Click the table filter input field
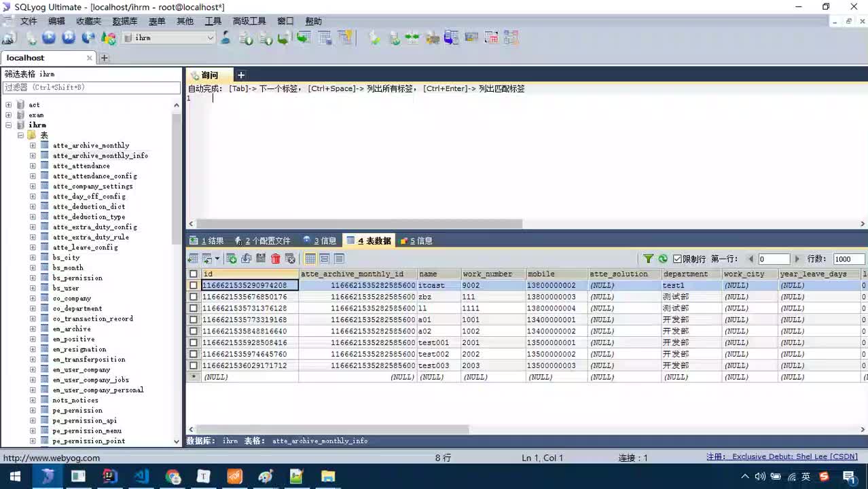 click(x=92, y=88)
